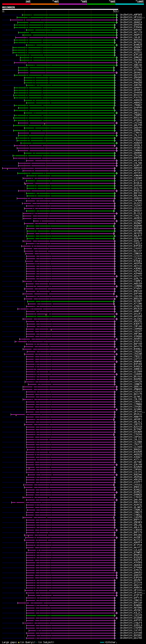Choose hit UniRef100_Q9NG18
The width and height of the screenshot is (146, 644).
point(131,58)
